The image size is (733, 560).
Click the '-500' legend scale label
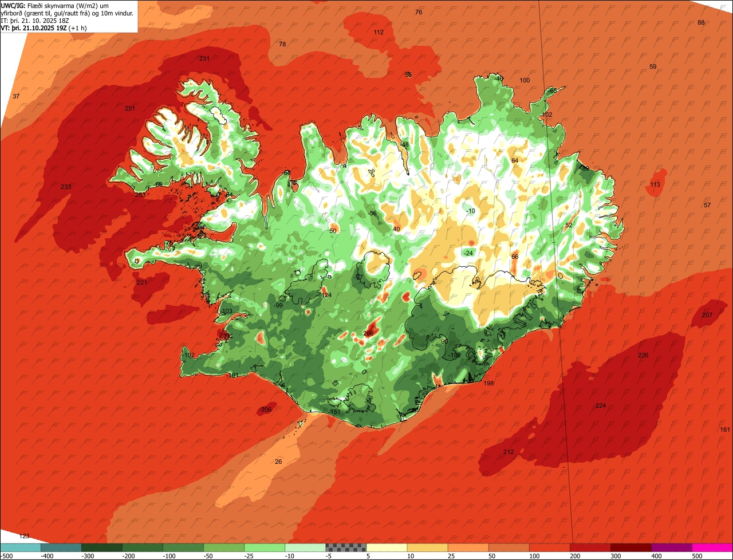coord(6,556)
